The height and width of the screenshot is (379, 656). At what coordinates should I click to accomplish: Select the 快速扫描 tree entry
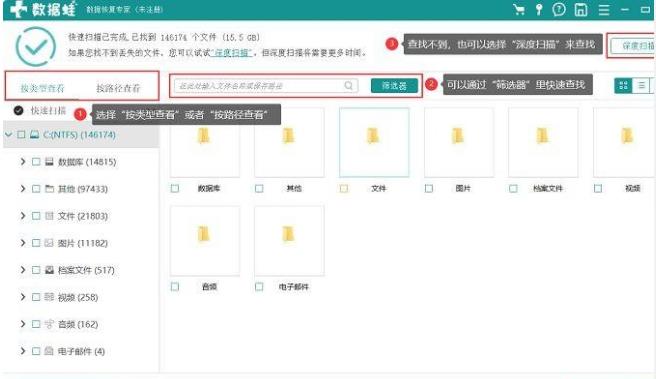pyautogui.click(x=48, y=110)
